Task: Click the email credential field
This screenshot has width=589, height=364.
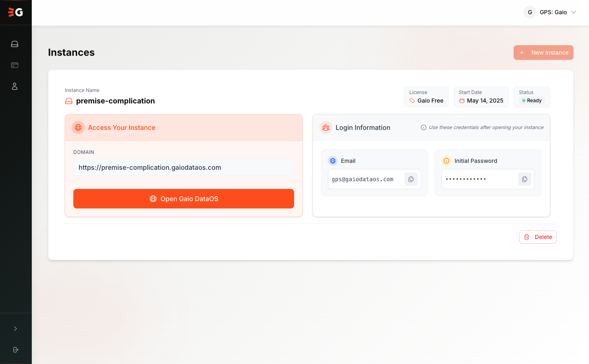Action: click(x=365, y=179)
